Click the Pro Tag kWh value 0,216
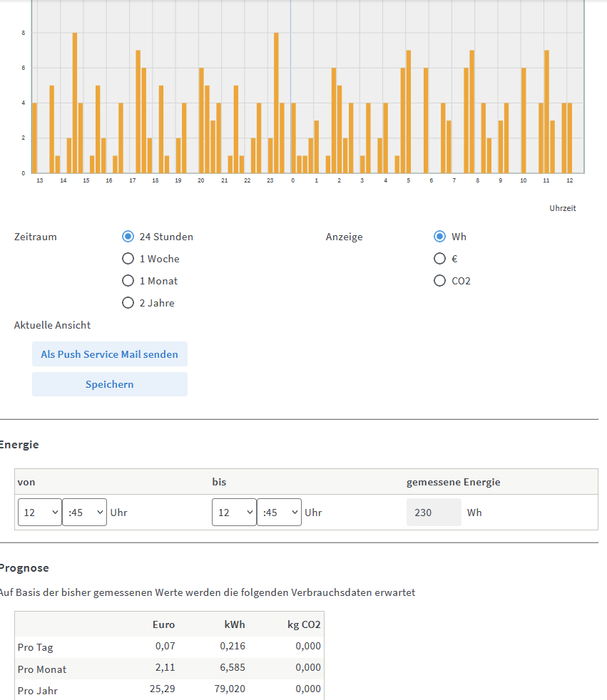The image size is (607, 700). point(233,646)
